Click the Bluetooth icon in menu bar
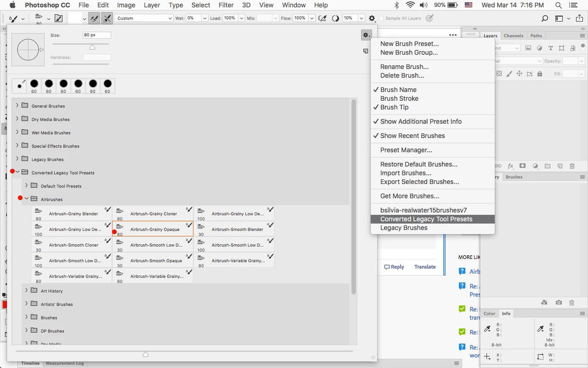 click(x=397, y=5)
